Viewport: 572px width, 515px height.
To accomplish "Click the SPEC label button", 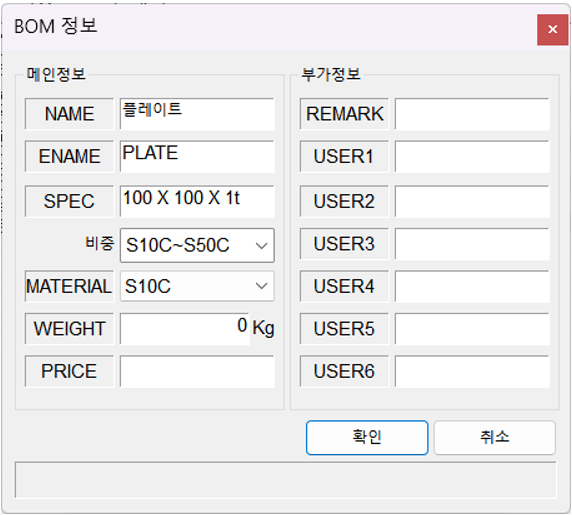I will (69, 201).
